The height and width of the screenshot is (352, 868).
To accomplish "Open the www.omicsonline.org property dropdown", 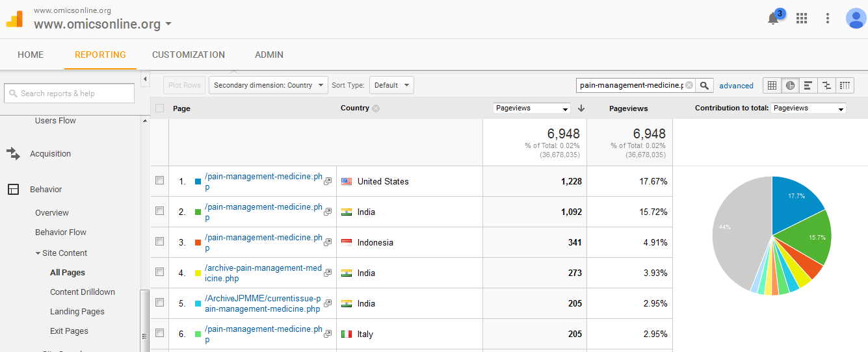I will click(x=103, y=25).
